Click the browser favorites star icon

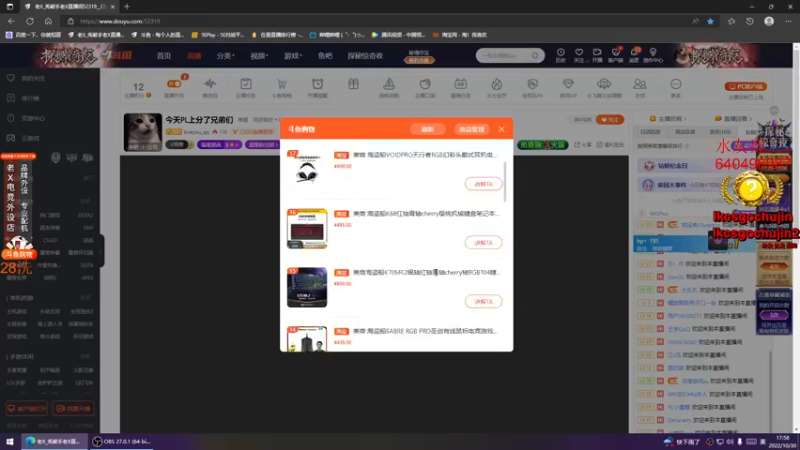710,21
